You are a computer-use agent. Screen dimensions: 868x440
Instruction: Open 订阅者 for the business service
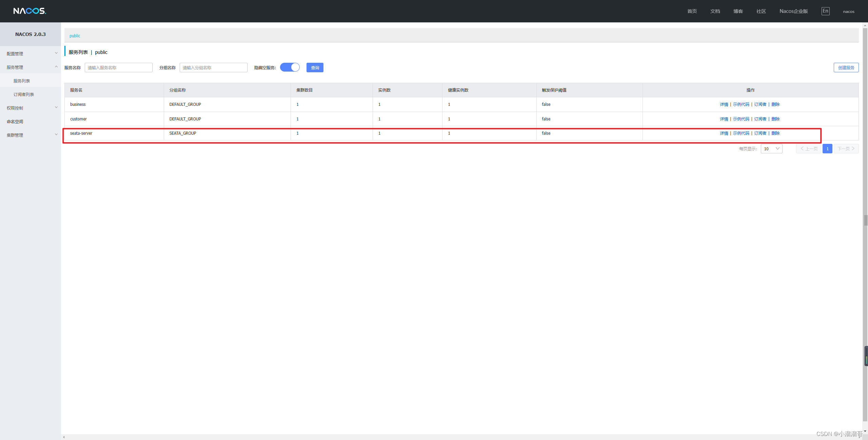760,104
